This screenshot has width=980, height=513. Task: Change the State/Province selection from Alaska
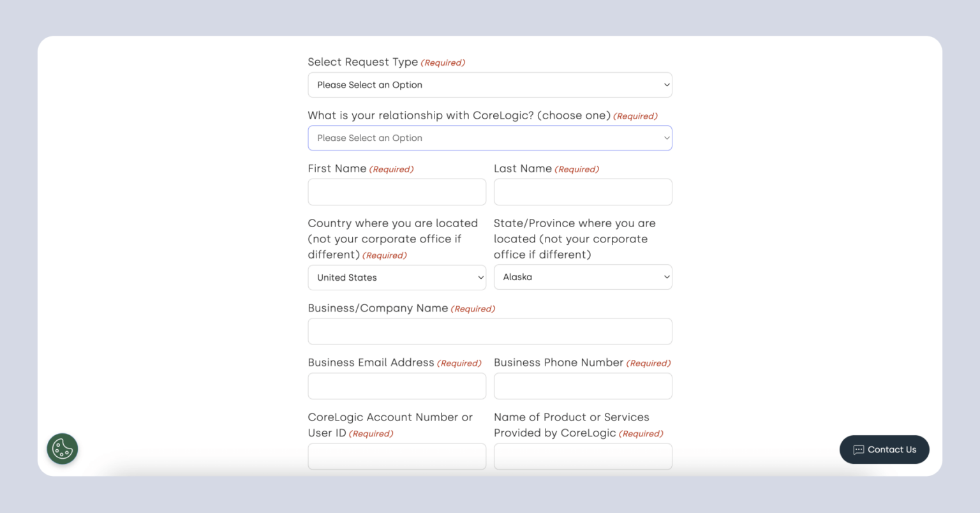[x=583, y=277]
